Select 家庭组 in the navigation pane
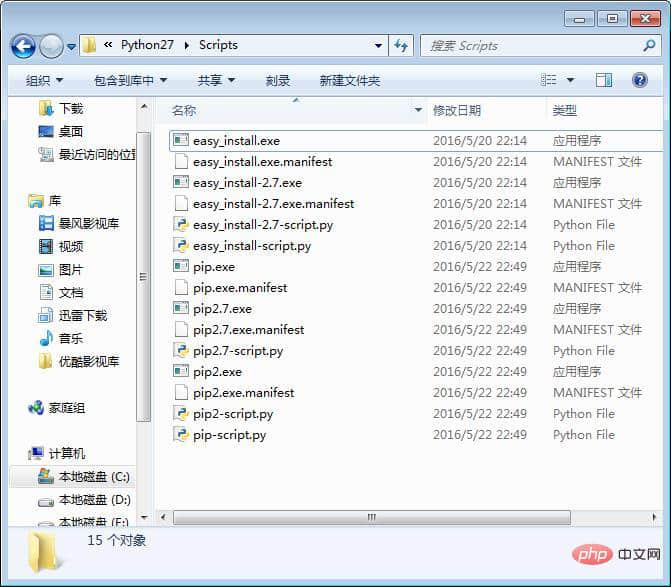 pos(56,408)
